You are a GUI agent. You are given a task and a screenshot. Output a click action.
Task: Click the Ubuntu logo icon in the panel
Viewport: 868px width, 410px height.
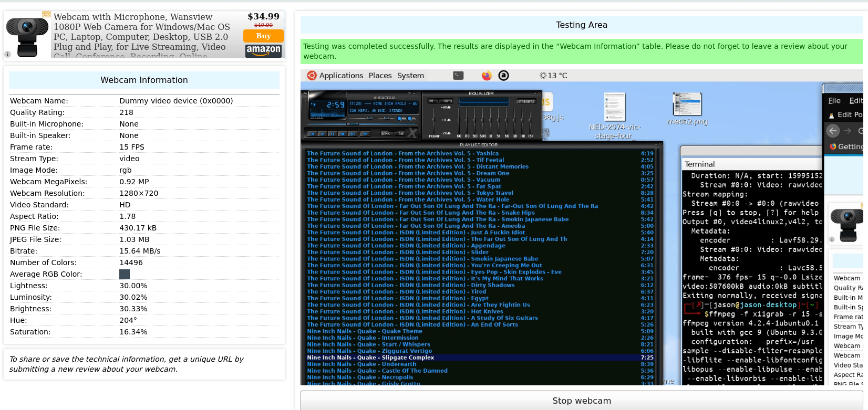coord(312,76)
